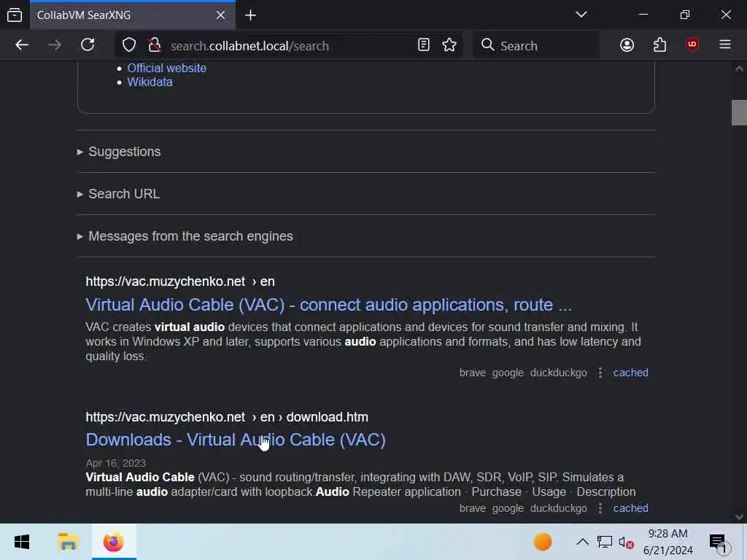Open more options dots for Downloads result
This screenshot has height=560, width=747.
tap(600, 508)
